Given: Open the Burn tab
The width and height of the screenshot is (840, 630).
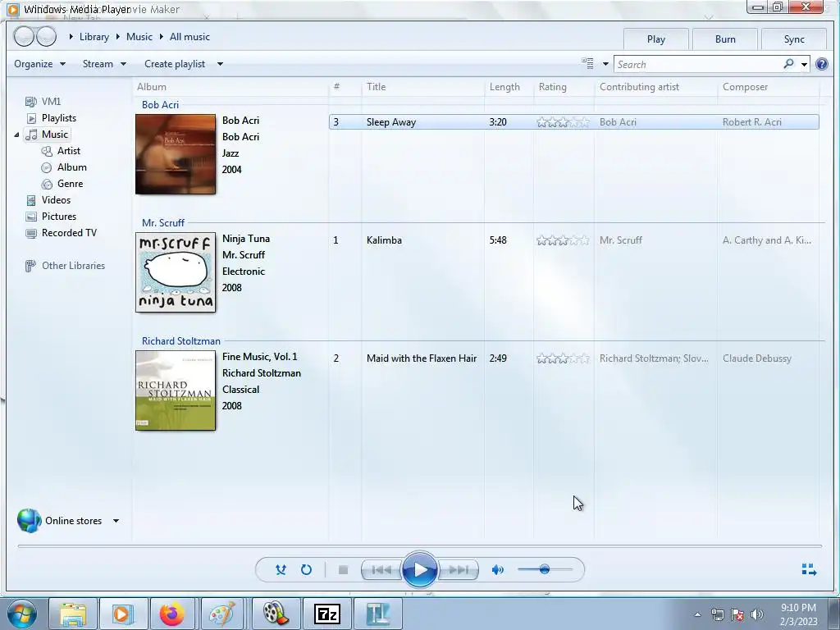Looking at the screenshot, I should coord(725,39).
